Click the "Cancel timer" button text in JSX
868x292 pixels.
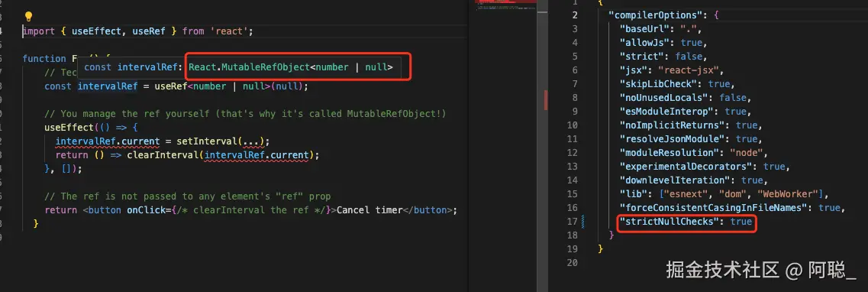coord(369,210)
